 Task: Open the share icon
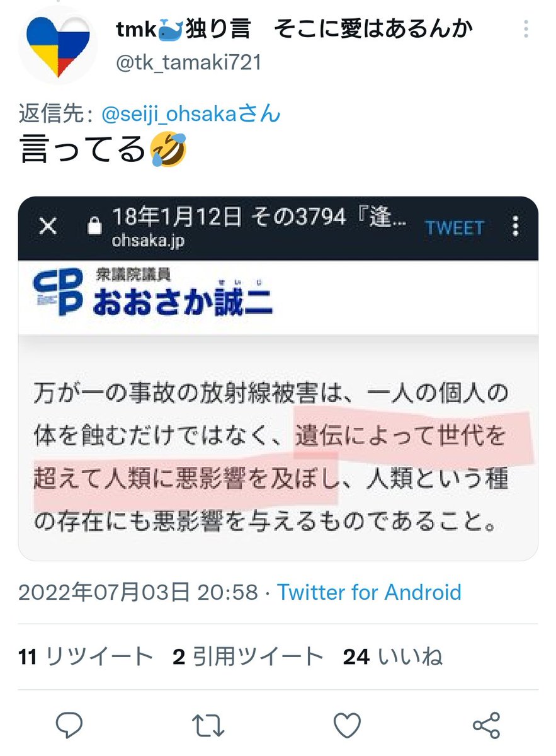pyautogui.click(x=485, y=726)
